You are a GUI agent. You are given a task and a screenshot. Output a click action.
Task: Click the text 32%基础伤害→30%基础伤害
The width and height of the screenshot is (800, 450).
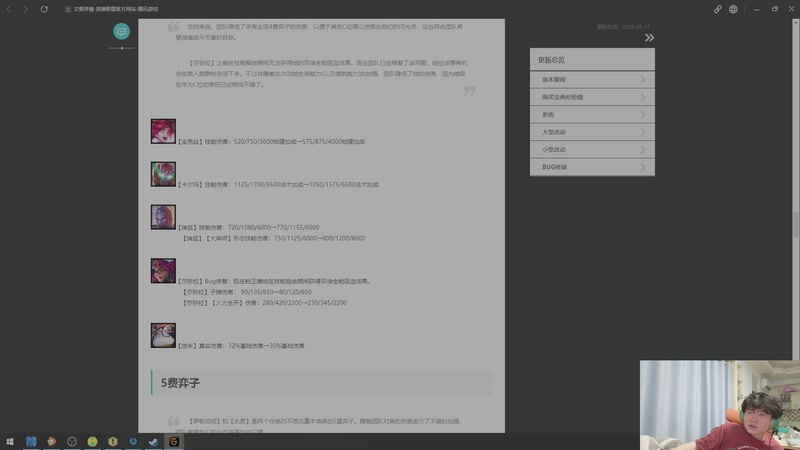pyautogui.click(x=266, y=346)
